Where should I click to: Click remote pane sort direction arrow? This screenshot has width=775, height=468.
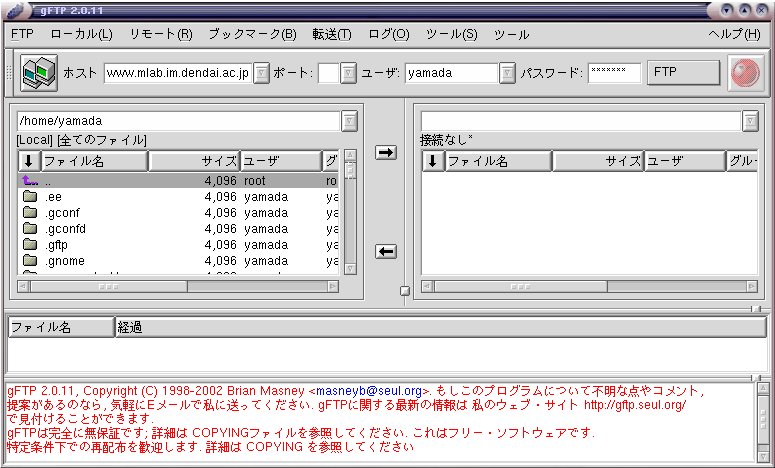[432, 161]
